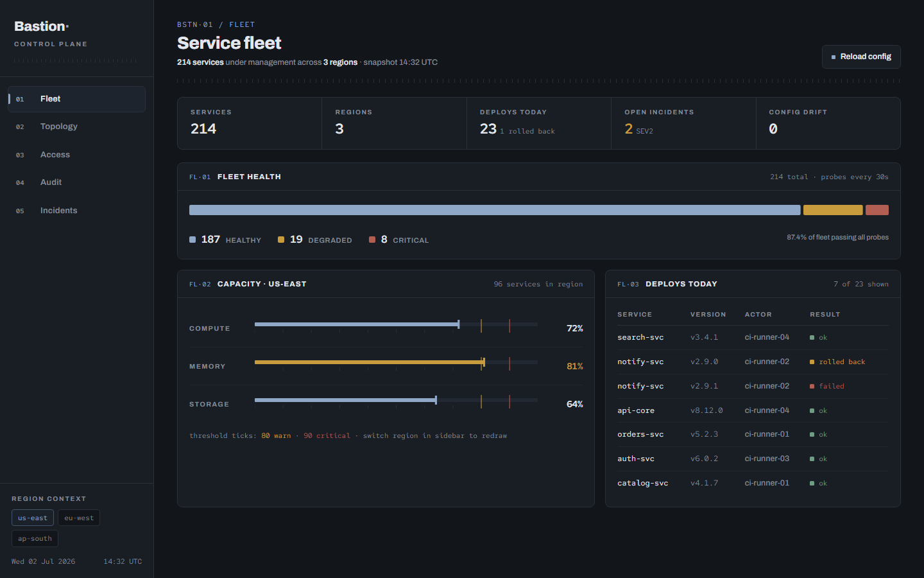Image resolution: width=924 pixels, height=578 pixels.
Task: Click the api-core service name
Action: pyautogui.click(x=636, y=410)
